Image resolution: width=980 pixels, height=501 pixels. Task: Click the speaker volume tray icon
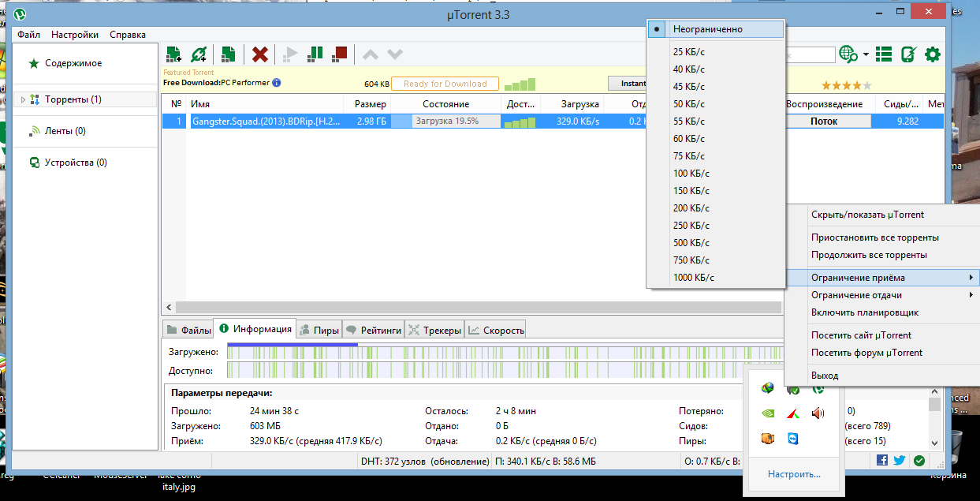[x=818, y=413]
